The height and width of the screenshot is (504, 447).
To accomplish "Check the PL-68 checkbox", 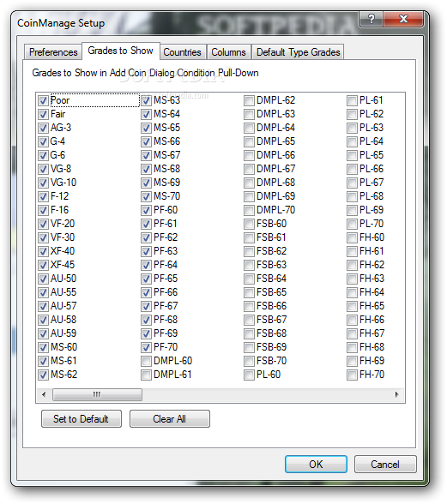I will 352,197.
